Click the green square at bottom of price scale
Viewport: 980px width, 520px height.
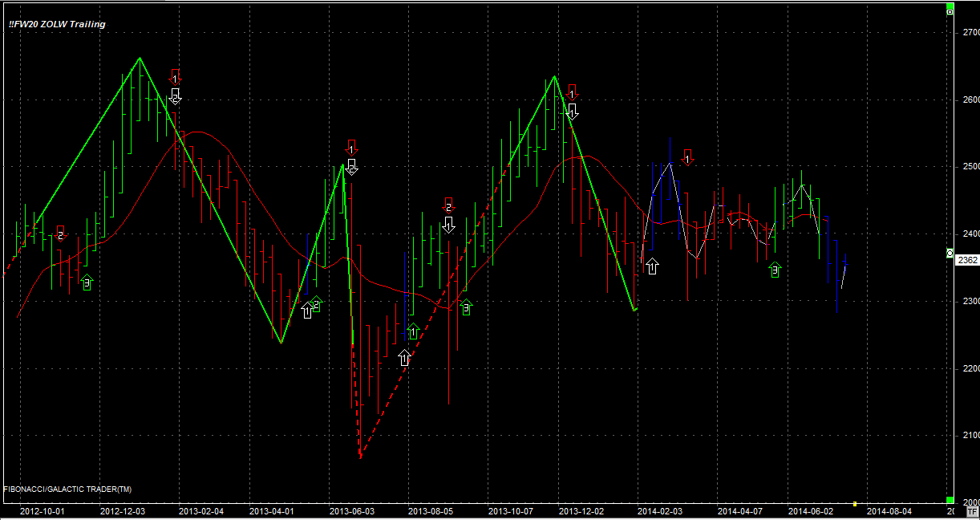pyautogui.click(x=950, y=499)
